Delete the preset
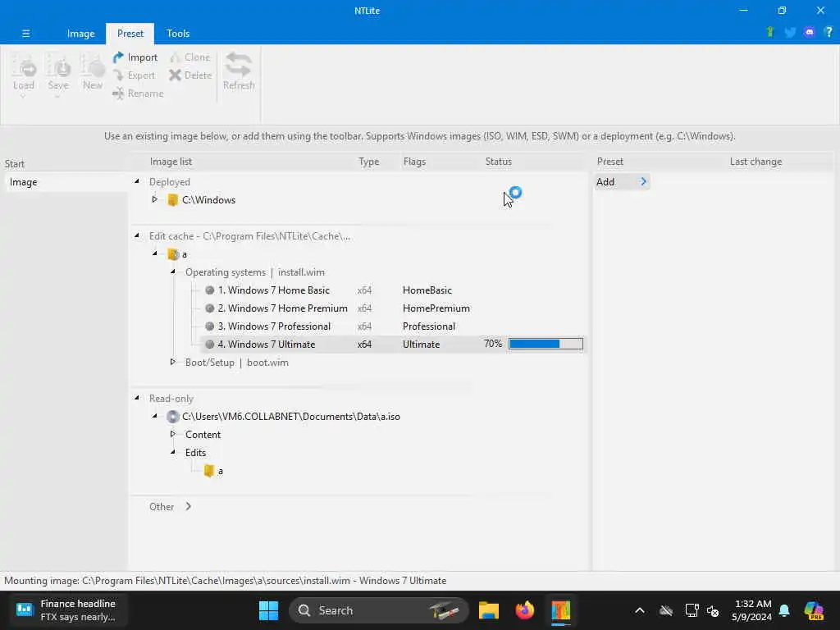This screenshot has height=630, width=840. tap(190, 75)
